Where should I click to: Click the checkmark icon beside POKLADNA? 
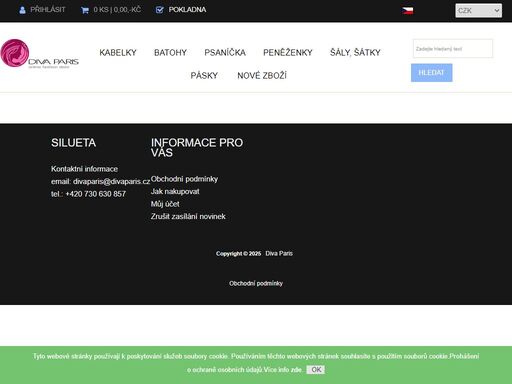click(160, 10)
